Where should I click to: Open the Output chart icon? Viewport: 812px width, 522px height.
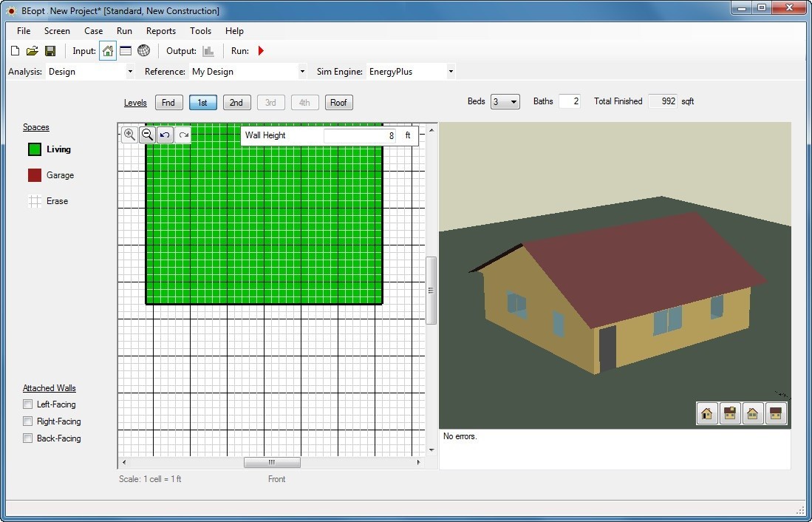tap(208, 51)
